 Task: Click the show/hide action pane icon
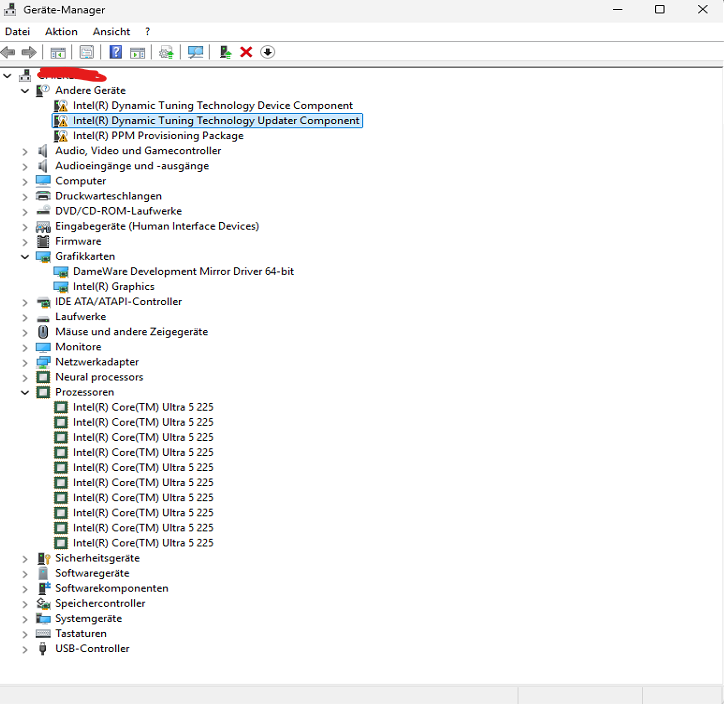pos(138,52)
